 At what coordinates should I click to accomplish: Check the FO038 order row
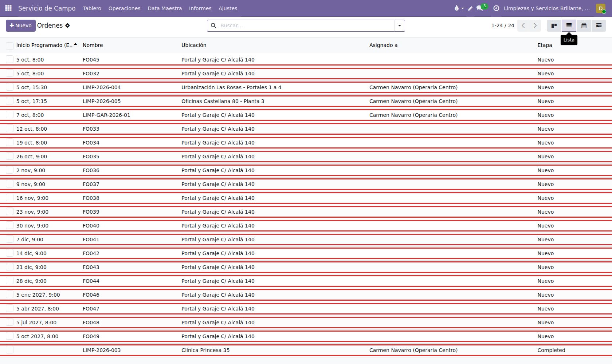coord(9,198)
